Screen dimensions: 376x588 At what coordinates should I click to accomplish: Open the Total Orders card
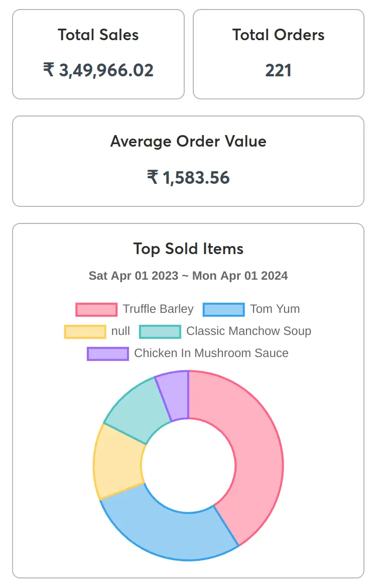point(278,54)
